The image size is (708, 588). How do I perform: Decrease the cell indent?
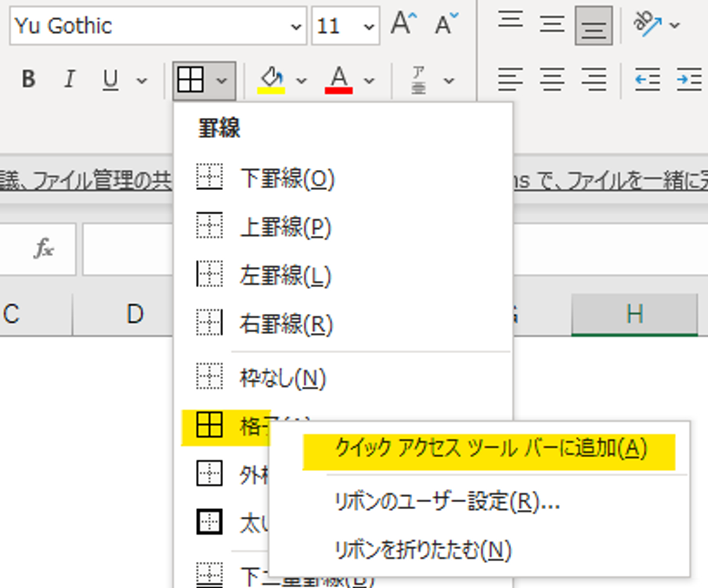647,80
